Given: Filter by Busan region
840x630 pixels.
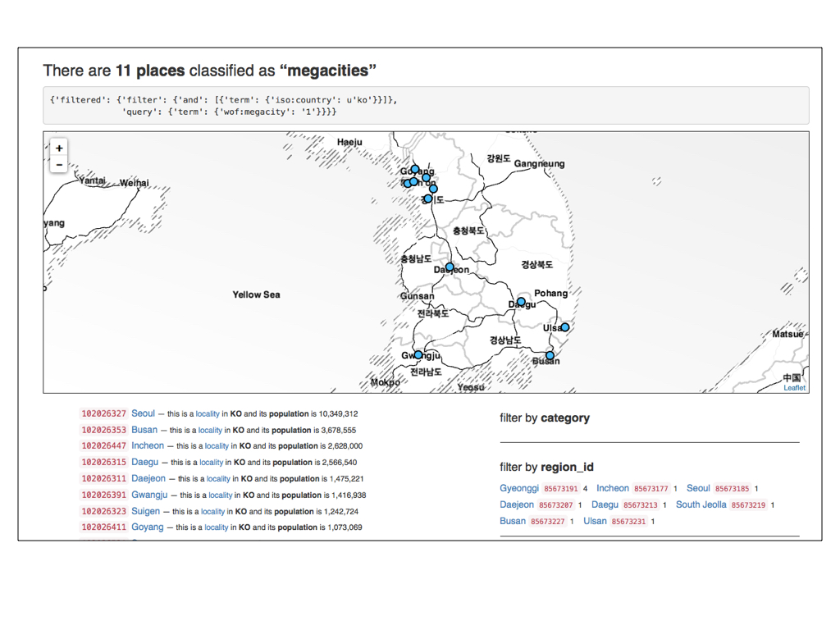Looking at the screenshot, I should click(512, 521).
